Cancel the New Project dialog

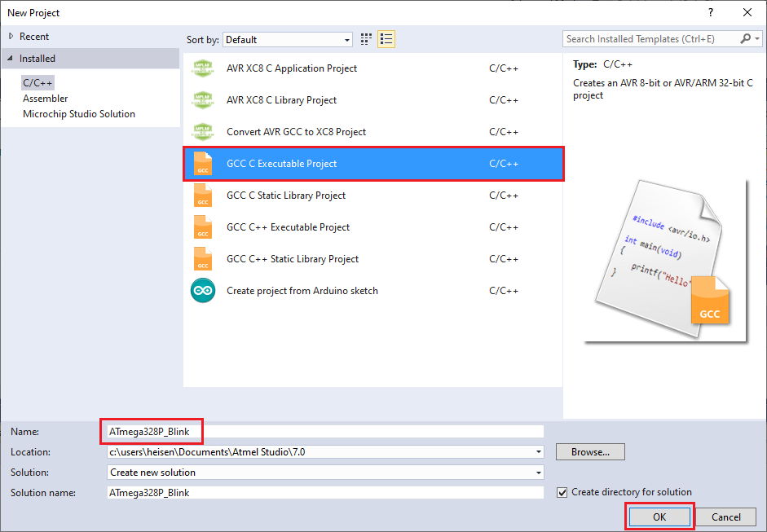(x=726, y=517)
